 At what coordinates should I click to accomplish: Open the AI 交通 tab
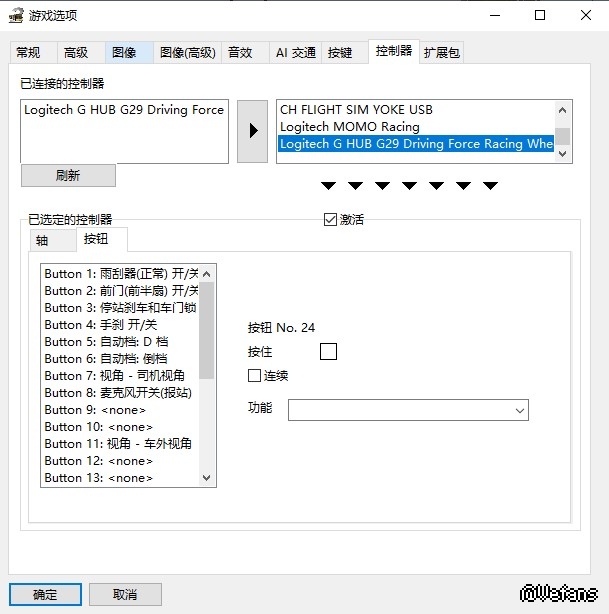tap(295, 53)
